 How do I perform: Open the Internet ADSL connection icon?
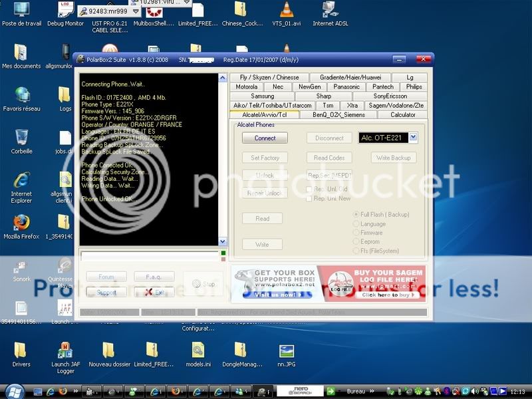pos(330,13)
